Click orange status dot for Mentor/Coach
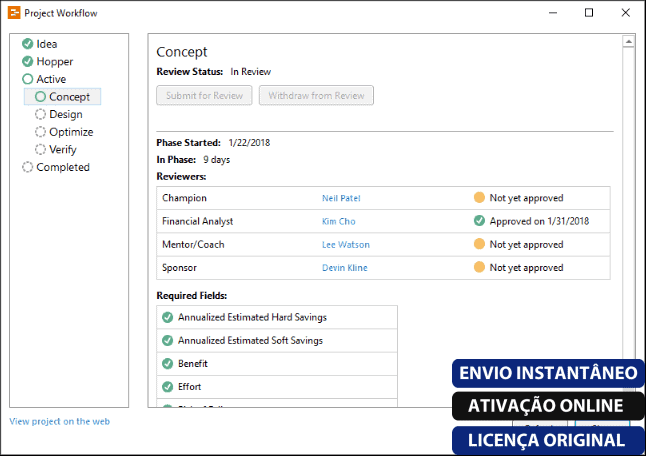This screenshot has height=456, width=646. click(479, 244)
